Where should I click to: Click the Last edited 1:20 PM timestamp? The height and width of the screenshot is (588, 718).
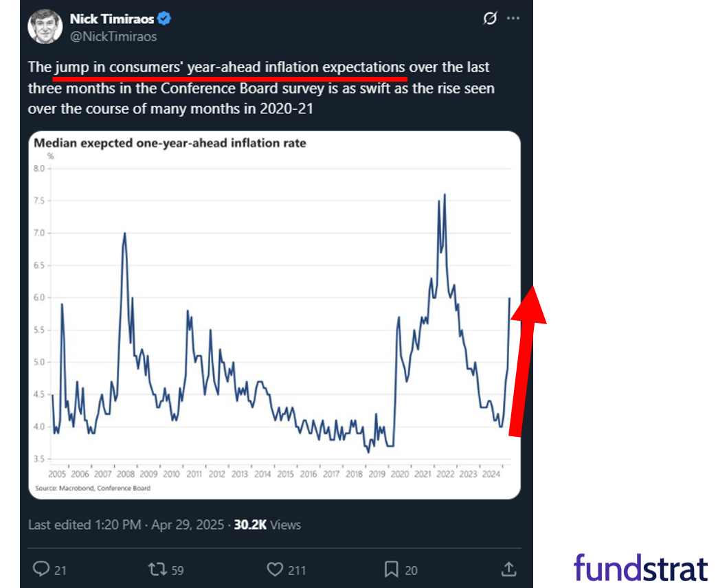[x=85, y=525]
